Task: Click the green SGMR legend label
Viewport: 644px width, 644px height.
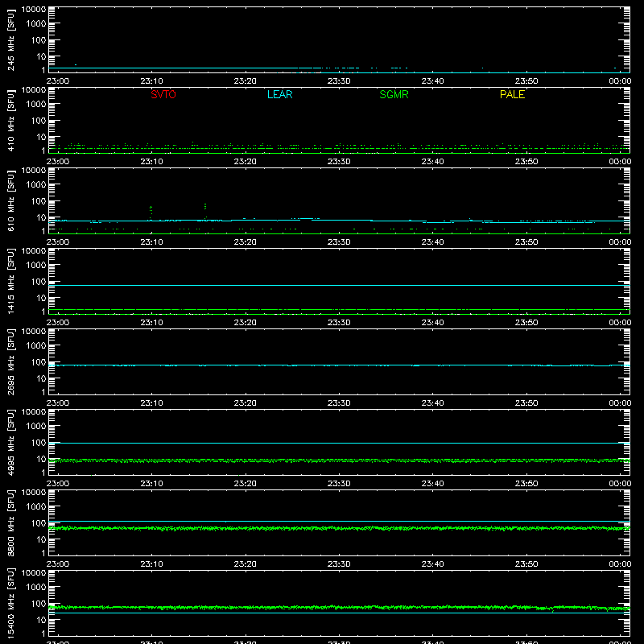Action: click(x=394, y=94)
